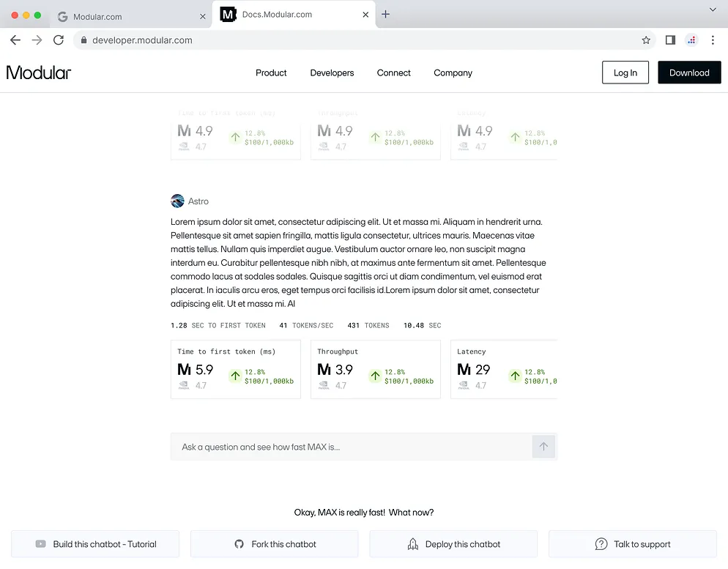Open the Product menu
The height and width of the screenshot is (569, 728).
[x=271, y=73]
